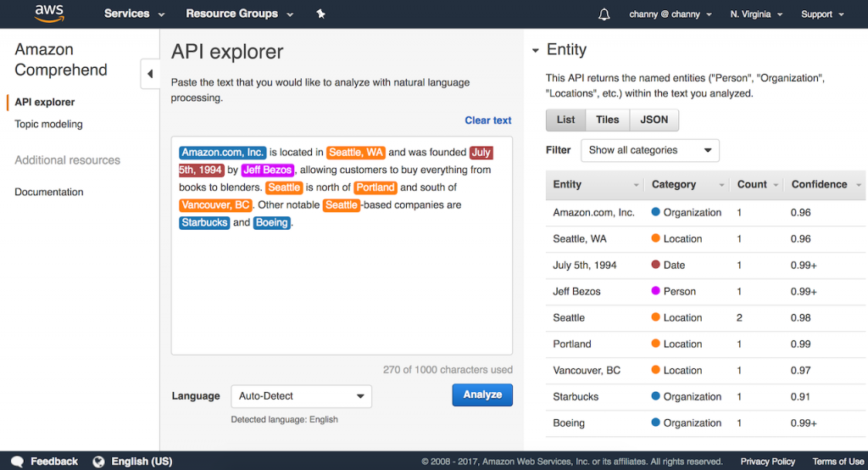Viewport: 868px width, 470px height.
Task: Open the channy @ channy account menu
Action: click(670, 14)
